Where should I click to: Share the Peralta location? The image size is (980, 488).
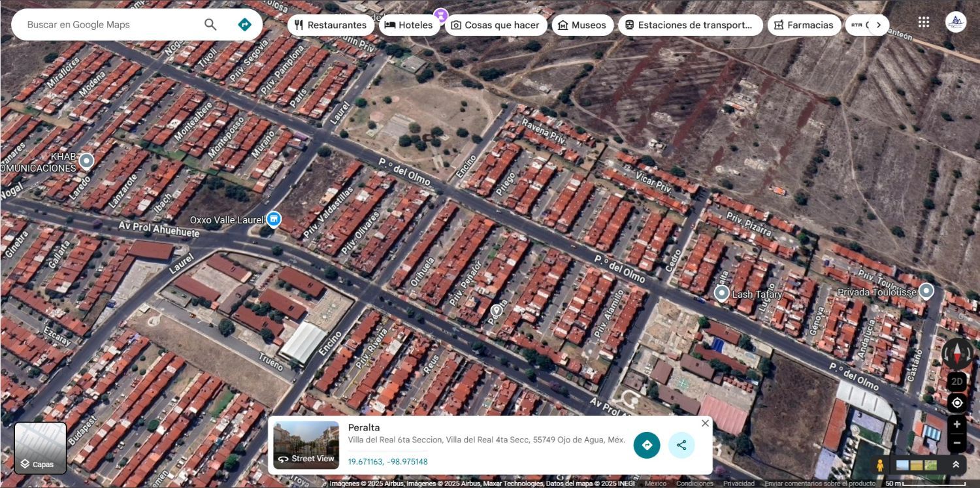(x=681, y=445)
